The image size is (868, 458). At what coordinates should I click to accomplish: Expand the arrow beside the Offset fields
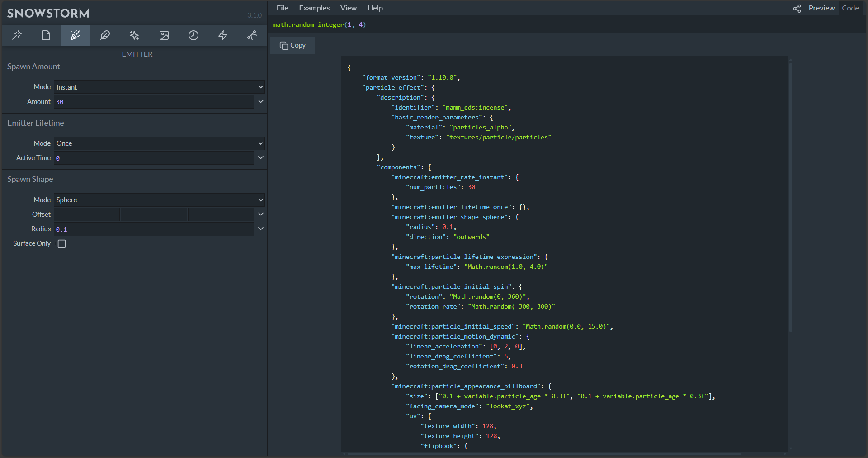tap(261, 214)
